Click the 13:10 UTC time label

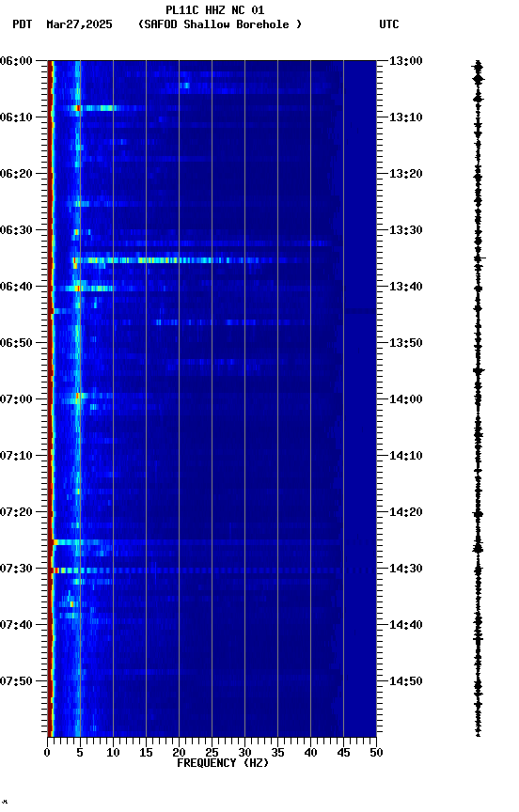tap(406, 117)
